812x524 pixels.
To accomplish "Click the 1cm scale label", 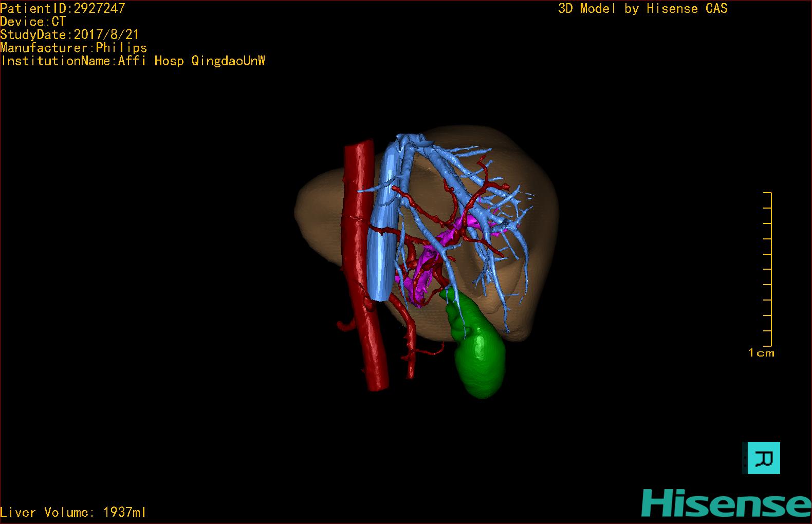I will pyautogui.click(x=761, y=353).
